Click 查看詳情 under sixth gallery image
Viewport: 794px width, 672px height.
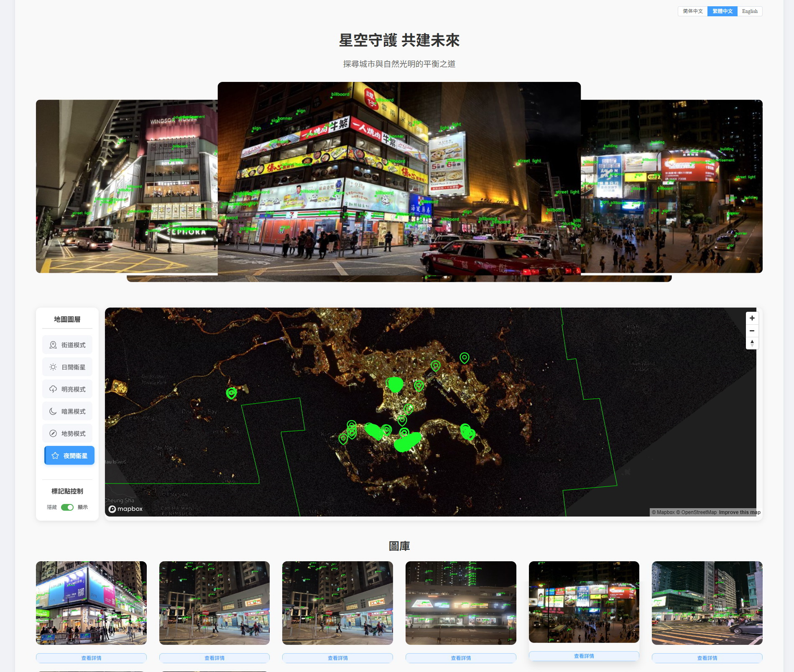[707, 658]
